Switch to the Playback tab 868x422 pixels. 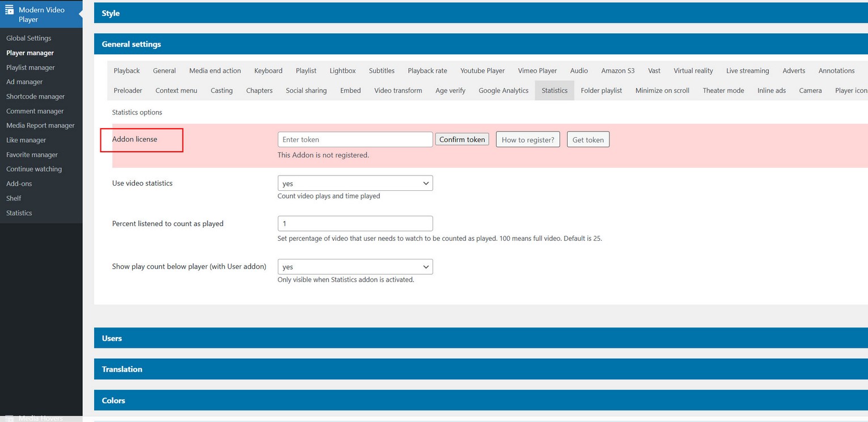coord(126,71)
